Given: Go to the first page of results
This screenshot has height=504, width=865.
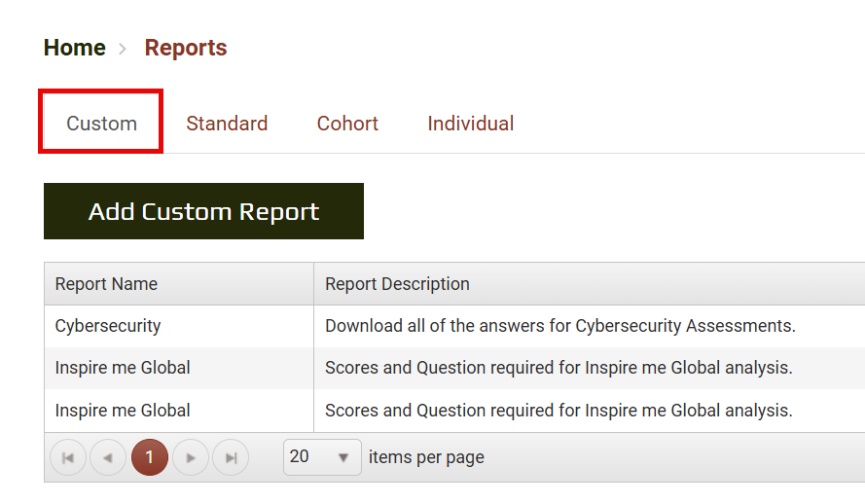Looking at the screenshot, I should pyautogui.click(x=67, y=457).
